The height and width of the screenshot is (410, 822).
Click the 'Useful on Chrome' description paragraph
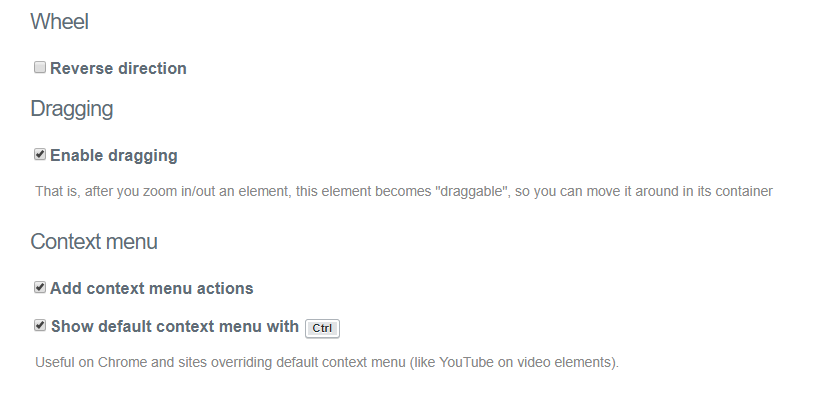[x=327, y=362]
